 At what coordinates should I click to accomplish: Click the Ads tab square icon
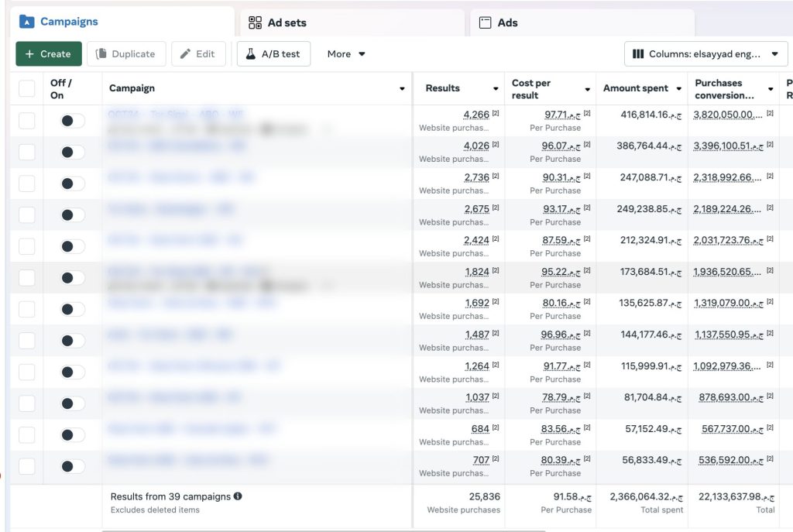(x=486, y=22)
